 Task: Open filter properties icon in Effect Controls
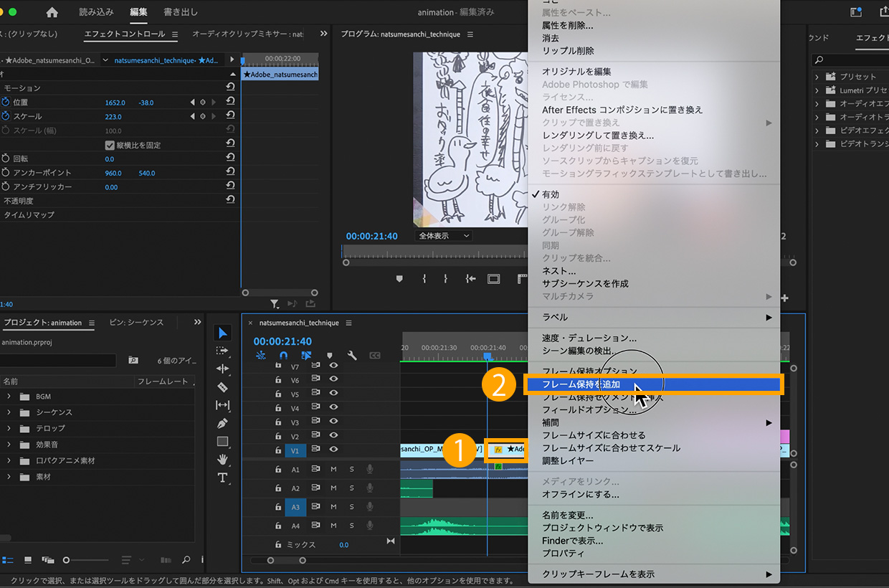click(275, 304)
